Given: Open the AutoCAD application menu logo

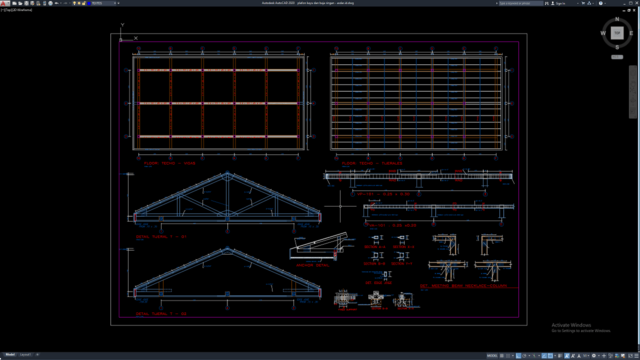Looking at the screenshot, I should pos(5,3).
